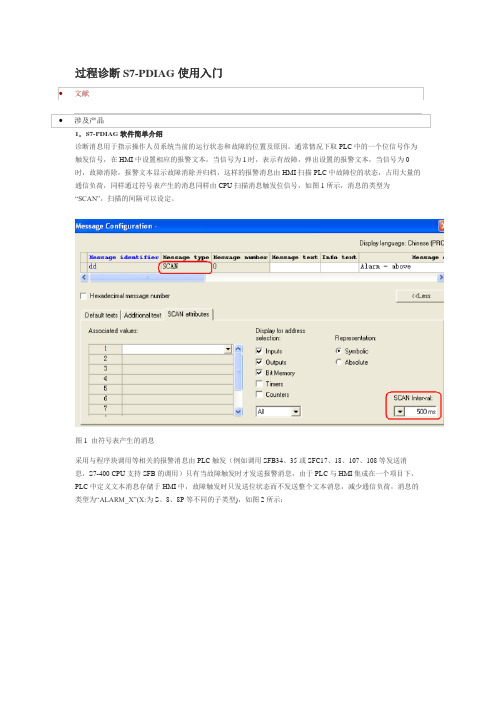496x702 pixels.
Task: Open the All address selection dropdown
Action: [296, 411]
